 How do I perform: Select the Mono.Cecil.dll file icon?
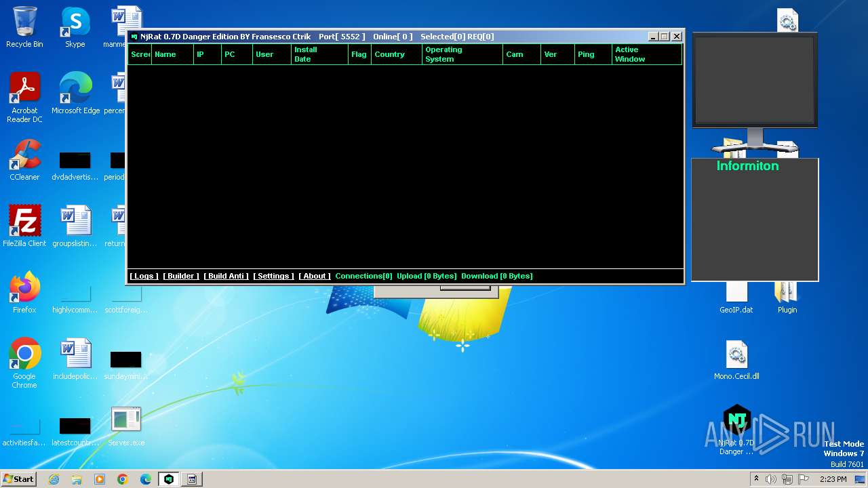(x=736, y=359)
